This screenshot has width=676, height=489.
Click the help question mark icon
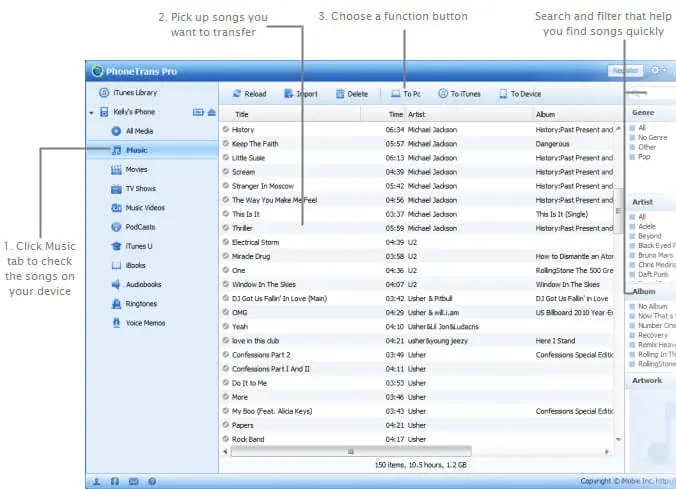pyautogui.click(x=152, y=481)
